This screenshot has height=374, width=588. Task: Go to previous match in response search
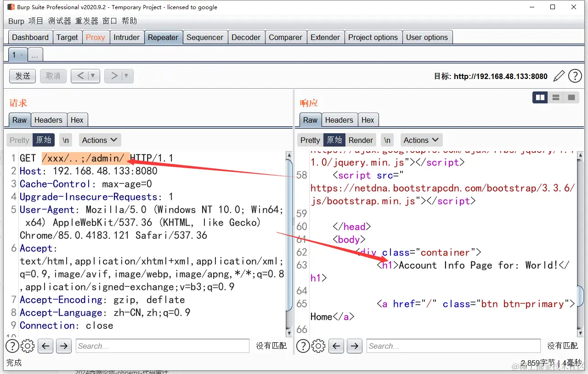click(336, 346)
